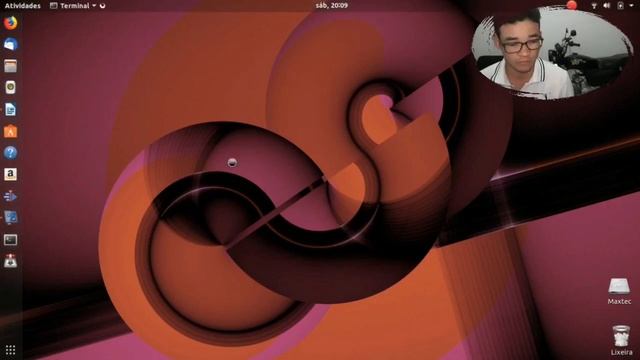The width and height of the screenshot is (640, 360).
Task: Open Firefox from the dock
Action: coord(11,22)
